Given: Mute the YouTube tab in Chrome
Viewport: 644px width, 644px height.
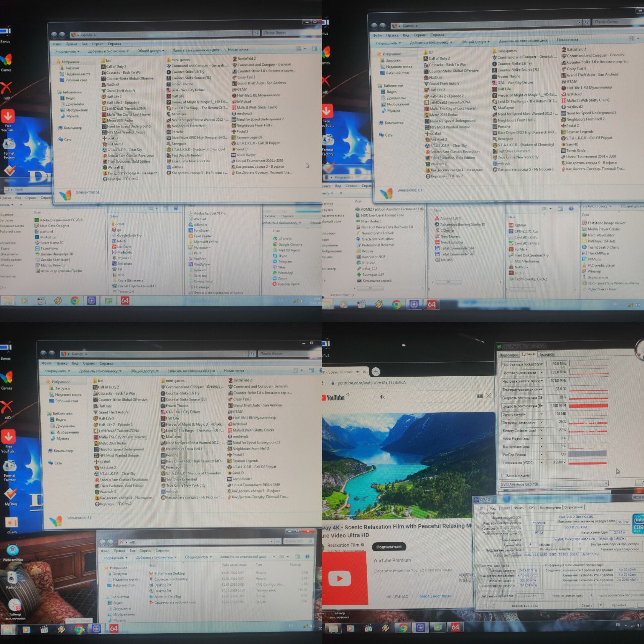Looking at the screenshot, I should click(358, 372).
